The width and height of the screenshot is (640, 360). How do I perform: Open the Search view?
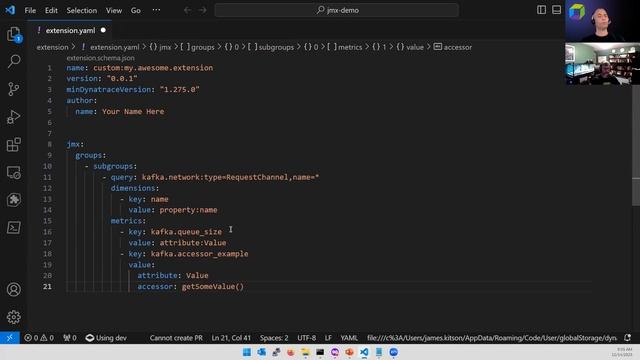pyautogui.click(x=14, y=62)
